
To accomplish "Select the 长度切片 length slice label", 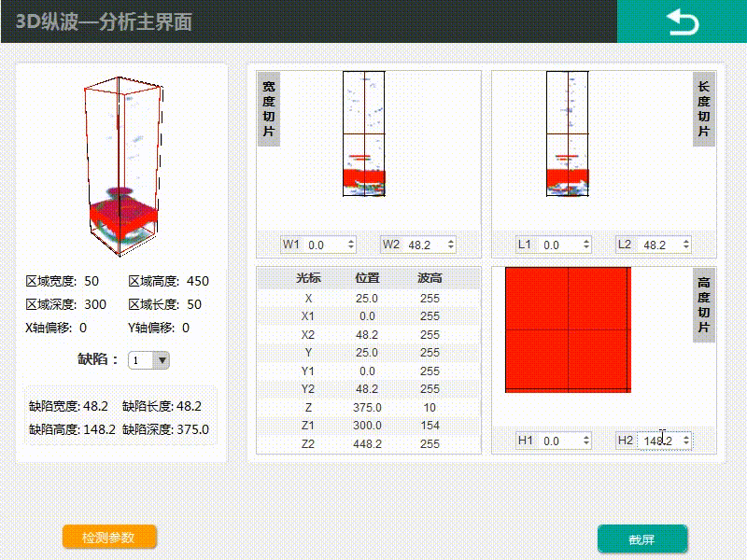I will (x=704, y=108).
